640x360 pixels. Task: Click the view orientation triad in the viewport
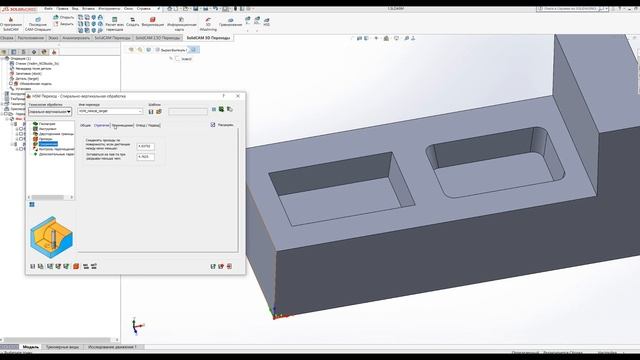coord(138,326)
